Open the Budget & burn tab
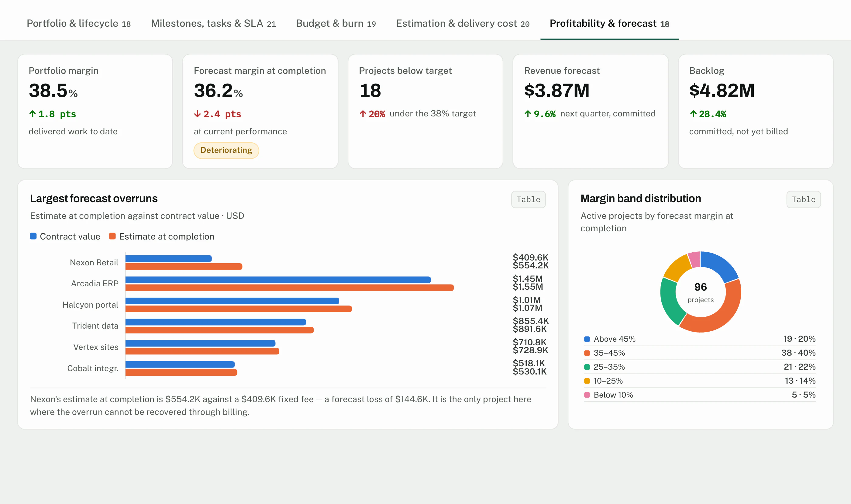 [336, 23]
